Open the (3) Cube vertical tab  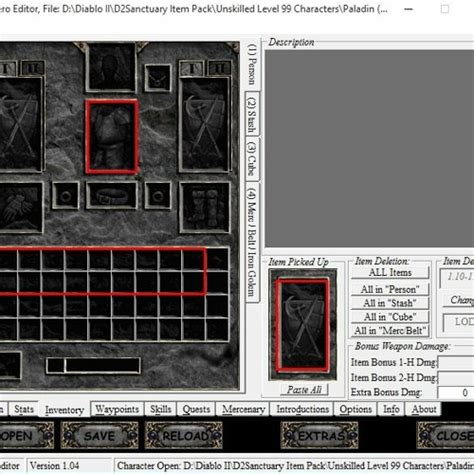coord(253,159)
